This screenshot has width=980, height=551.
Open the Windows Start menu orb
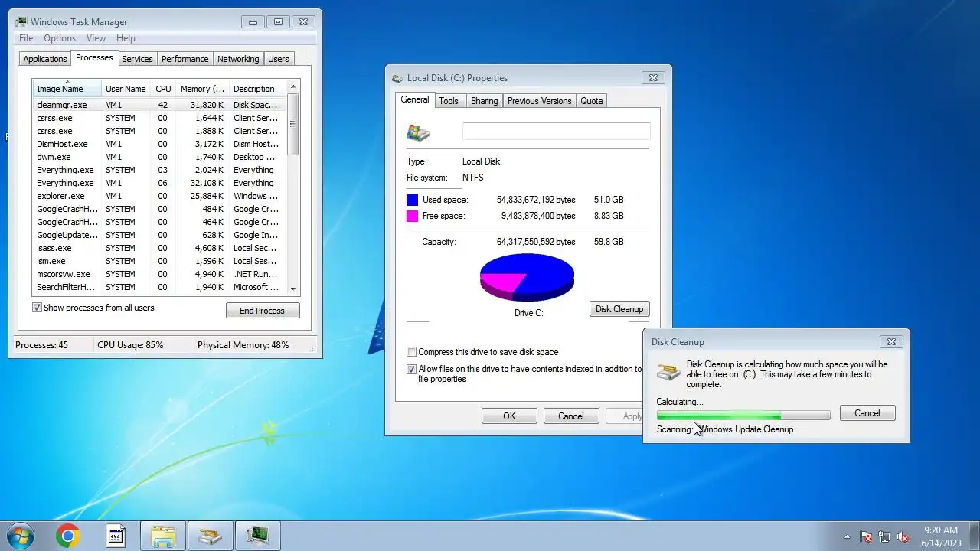coord(20,536)
